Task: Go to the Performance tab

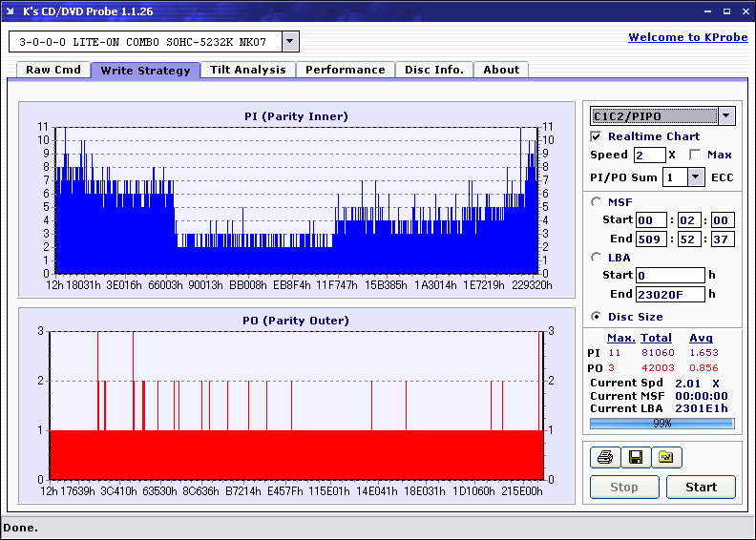Action: pos(345,70)
